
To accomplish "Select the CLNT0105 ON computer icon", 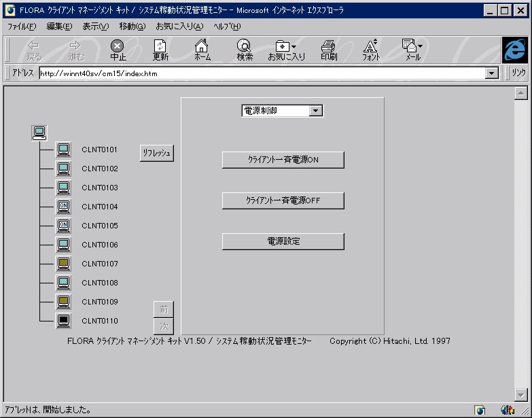I will coord(63,226).
